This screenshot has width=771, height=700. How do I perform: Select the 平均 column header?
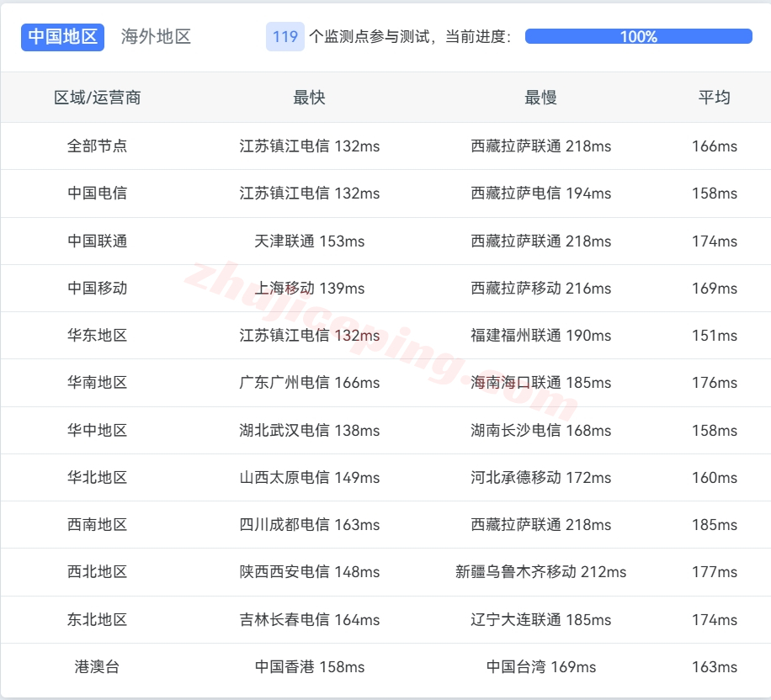pos(715,98)
